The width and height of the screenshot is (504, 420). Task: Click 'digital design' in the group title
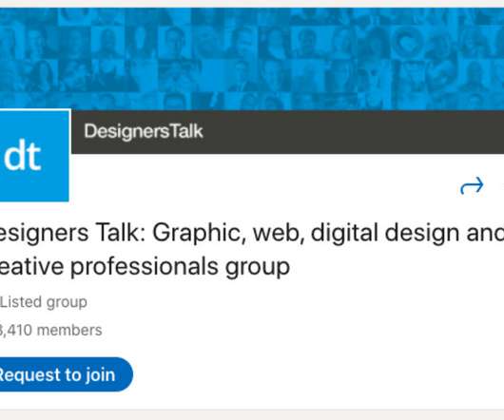pyautogui.click(x=385, y=233)
